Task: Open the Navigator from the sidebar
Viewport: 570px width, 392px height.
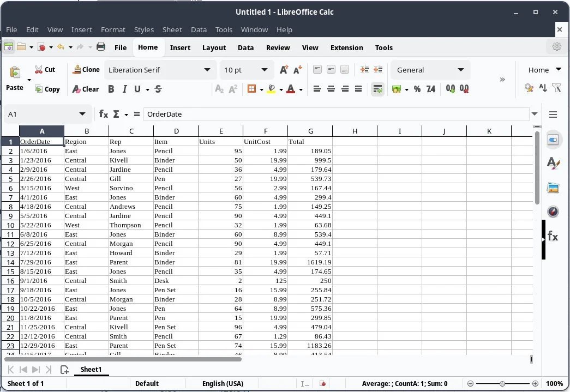Action: tap(553, 212)
